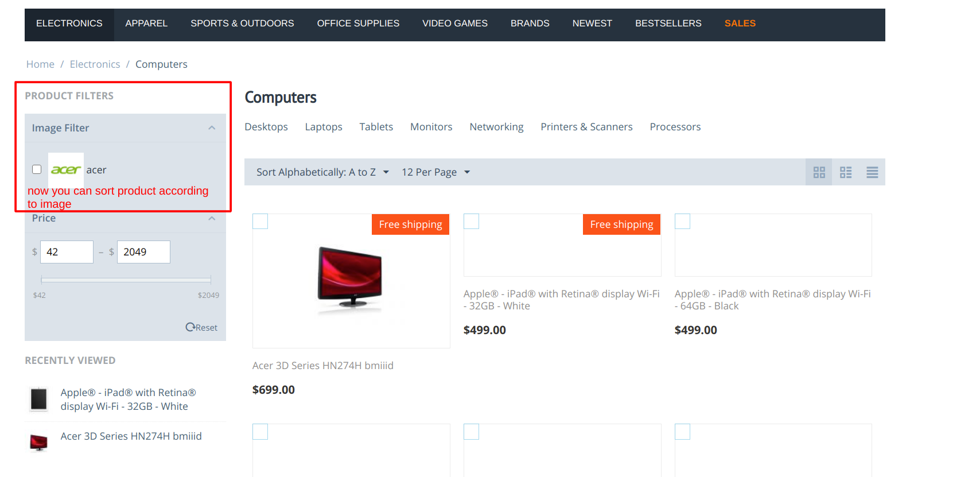The height and width of the screenshot is (477, 980).
Task: Open the Acer monitor product image
Action: click(351, 280)
